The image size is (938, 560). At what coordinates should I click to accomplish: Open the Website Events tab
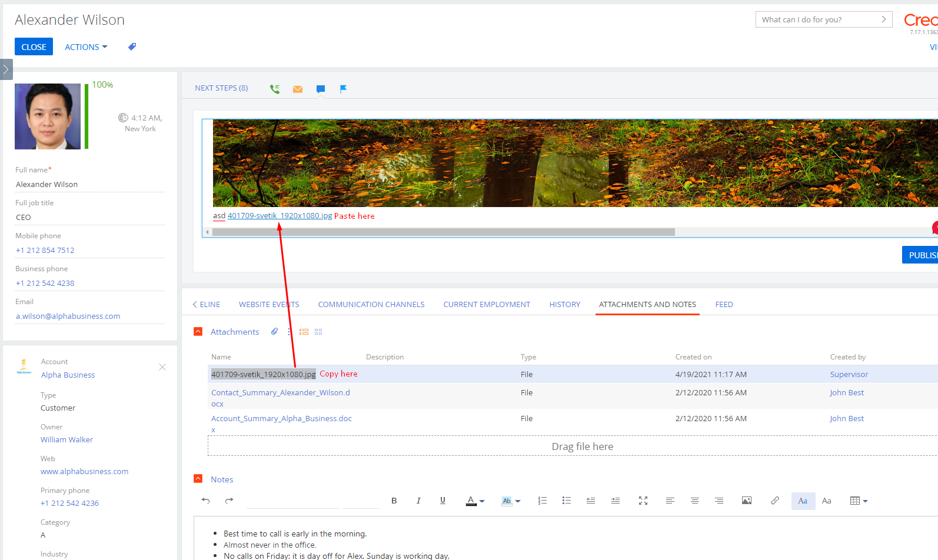[x=269, y=305]
